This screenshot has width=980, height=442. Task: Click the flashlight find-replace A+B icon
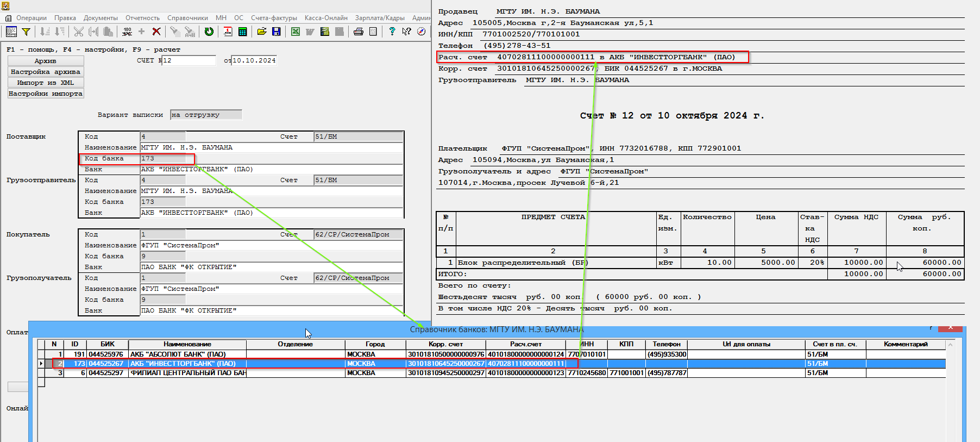[x=190, y=32]
